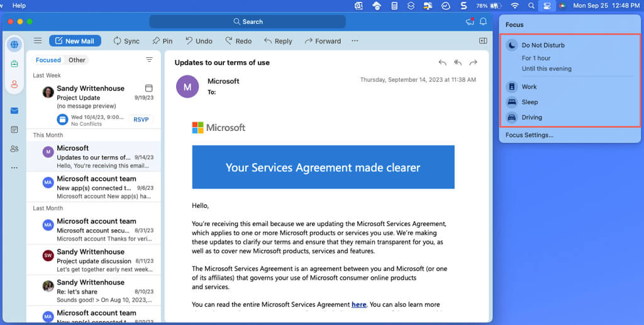
Task: Forward the message from toolbar
Action: [323, 41]
